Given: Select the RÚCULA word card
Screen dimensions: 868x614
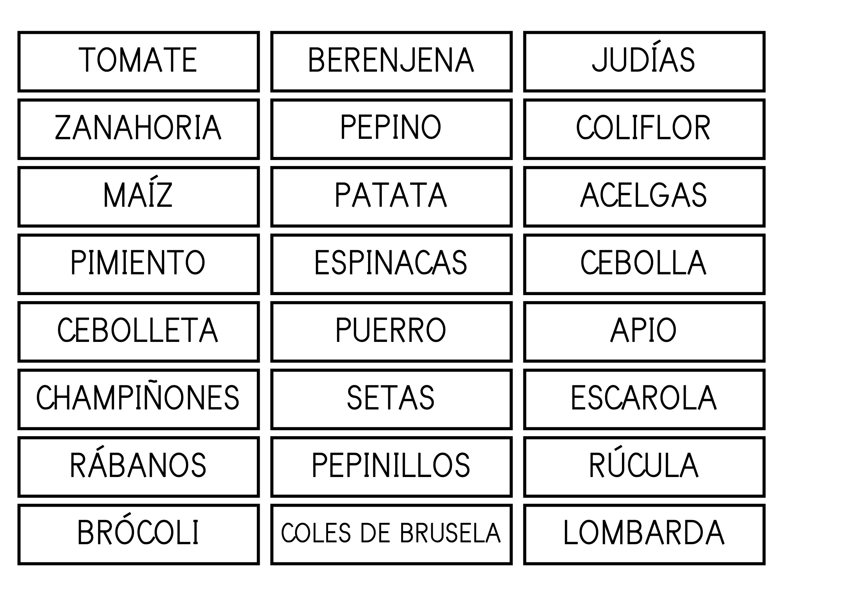Looking at the screenshot, I should 644,467.
